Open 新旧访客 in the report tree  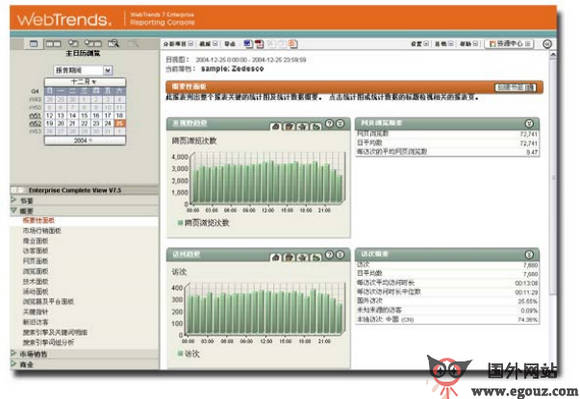click(x=36, y=322)
